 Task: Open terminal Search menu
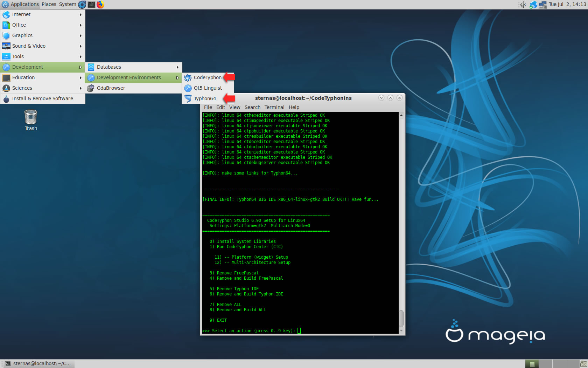[252, 107]
